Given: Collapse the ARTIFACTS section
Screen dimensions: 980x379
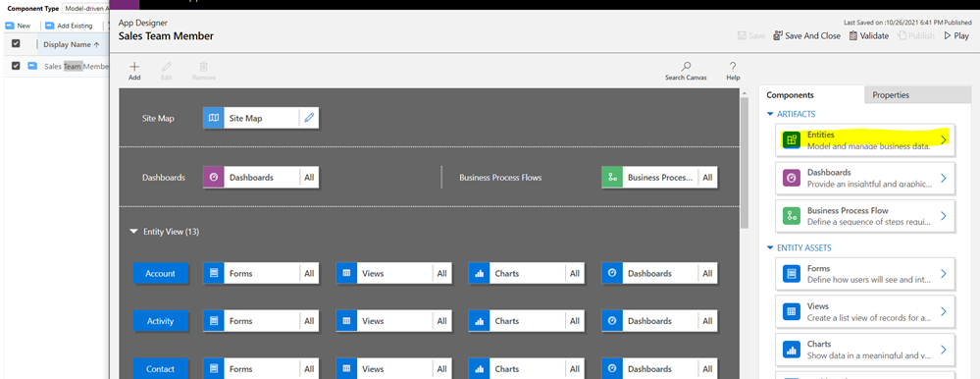Looking at the screenshot, I should 770,114.
